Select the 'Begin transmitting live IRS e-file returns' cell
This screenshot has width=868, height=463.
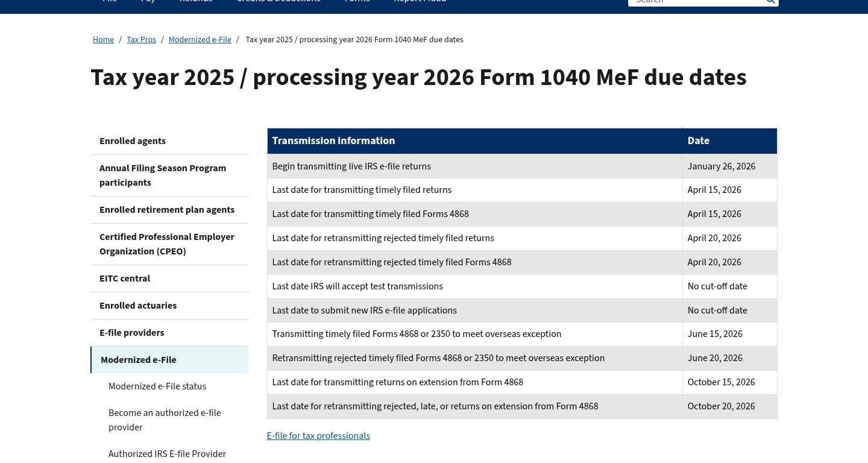[475, 166]
